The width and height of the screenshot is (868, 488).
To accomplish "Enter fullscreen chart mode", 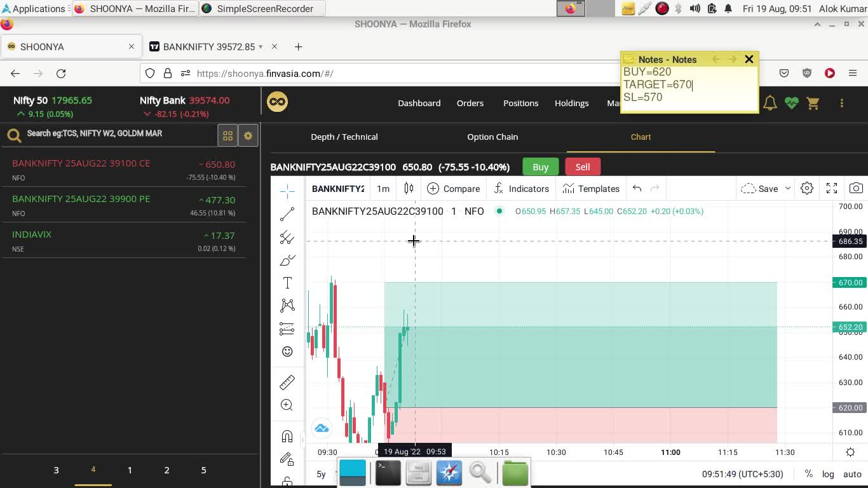I will (x=832, y=189).
